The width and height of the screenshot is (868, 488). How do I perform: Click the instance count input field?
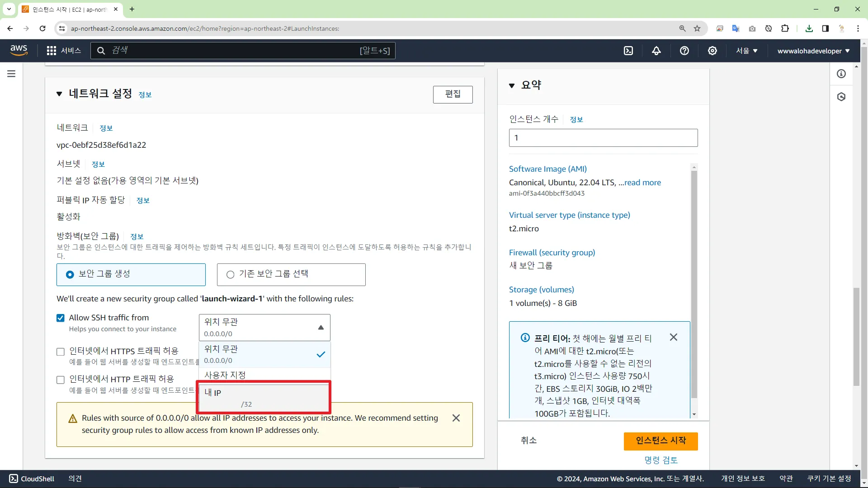603,138
